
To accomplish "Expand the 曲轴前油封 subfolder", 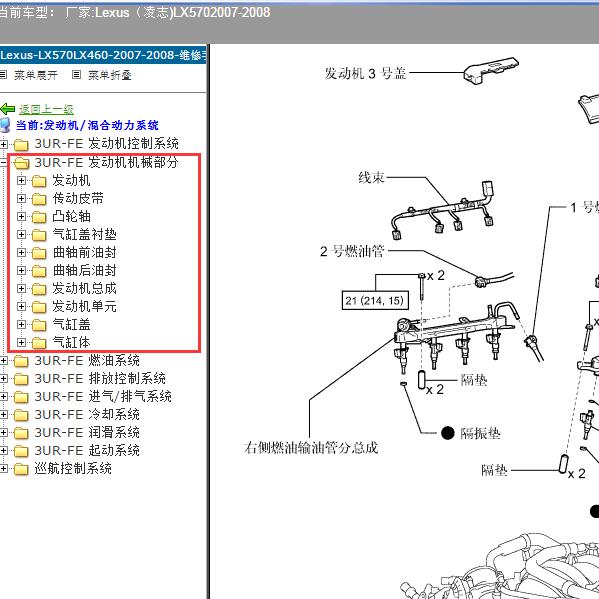I will click(21, 253).
